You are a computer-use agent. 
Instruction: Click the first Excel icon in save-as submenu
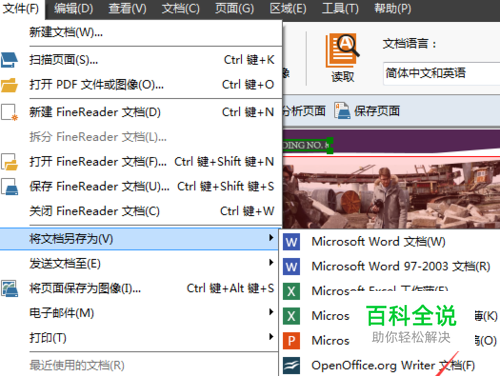tap(291, 291)
